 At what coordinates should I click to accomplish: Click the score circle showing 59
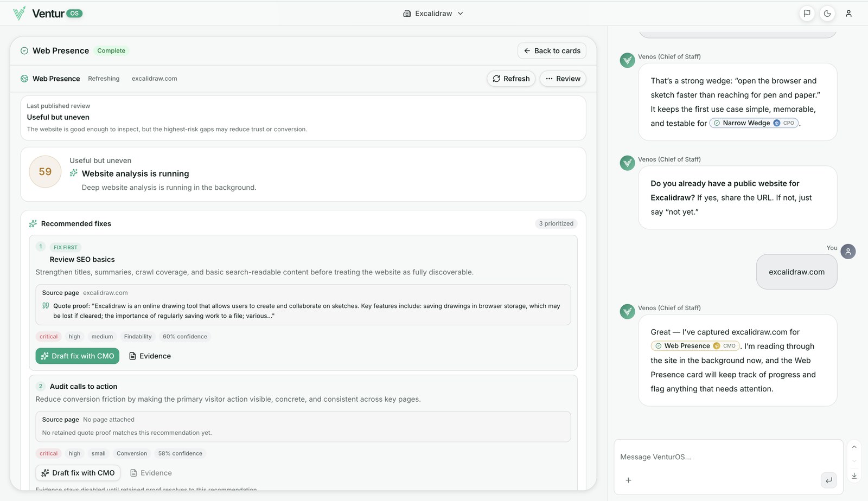click(45, 172)
